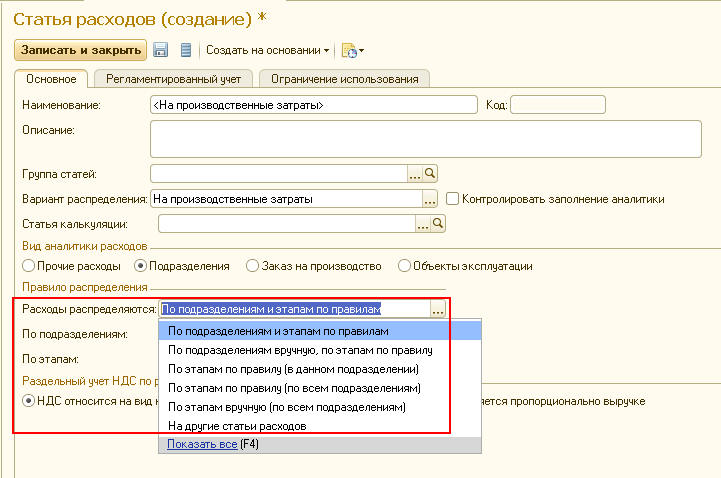The width and height of the screenshot is (721, 478).
Task: Select НДС относится на вид radio button
Action: 29,401
